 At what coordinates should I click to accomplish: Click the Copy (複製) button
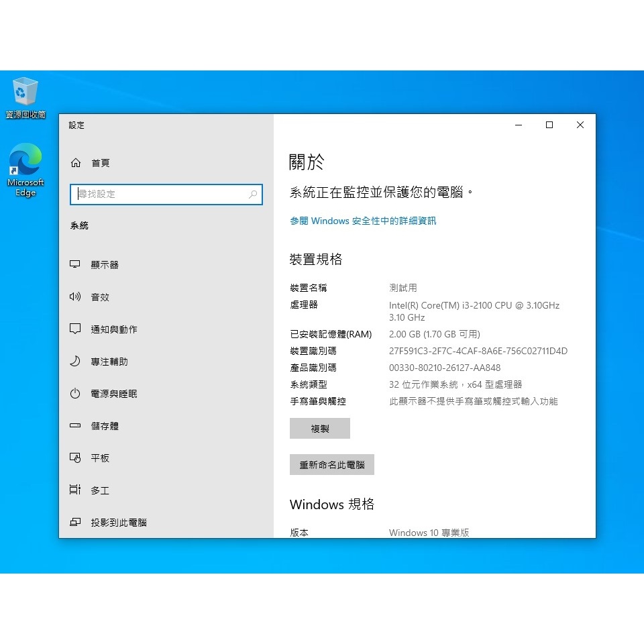[320, 429]
